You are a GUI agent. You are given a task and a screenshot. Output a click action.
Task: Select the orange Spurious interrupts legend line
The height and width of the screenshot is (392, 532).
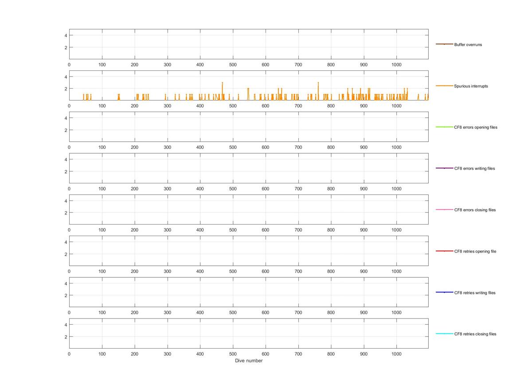(x=444, y=85)
